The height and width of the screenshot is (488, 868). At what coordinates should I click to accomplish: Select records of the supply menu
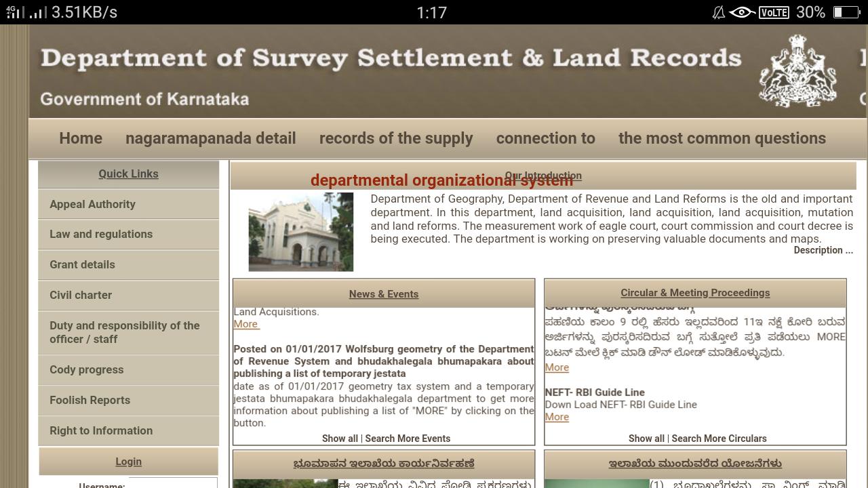coord(396,138)
